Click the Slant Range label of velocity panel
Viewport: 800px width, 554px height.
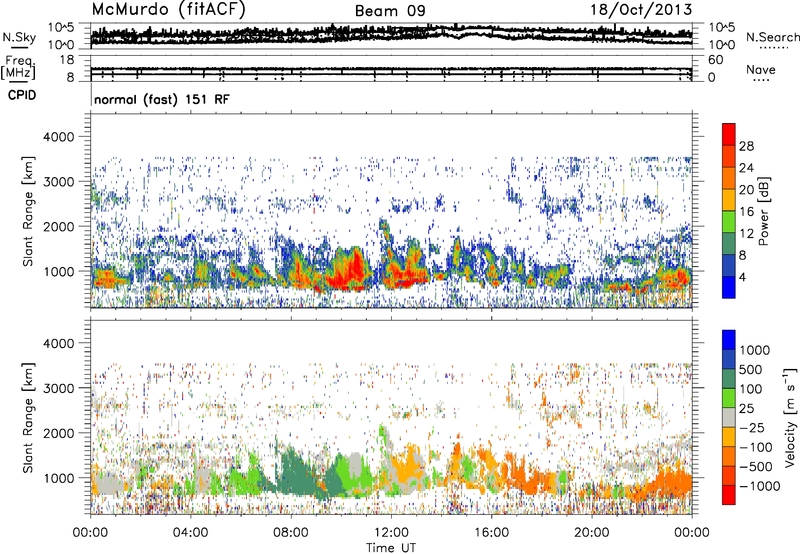tap(28, 417)
